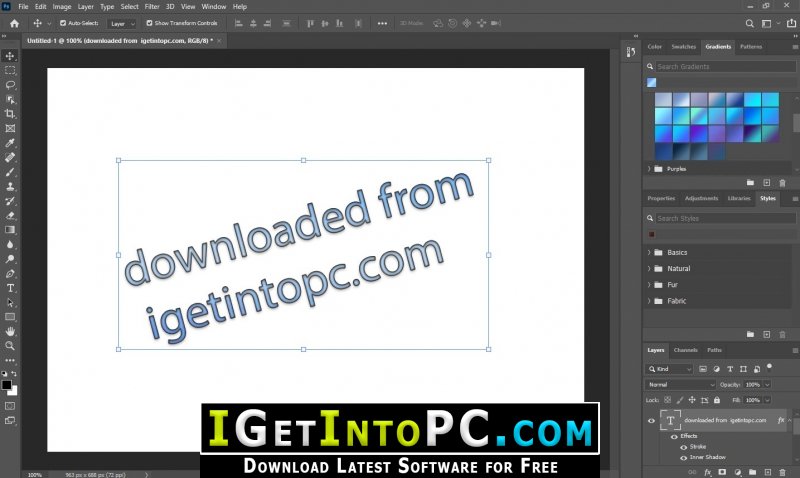
Task: Select the Rectangular Marquee tool
Action: pyautogui.click(x=10, y=70)
